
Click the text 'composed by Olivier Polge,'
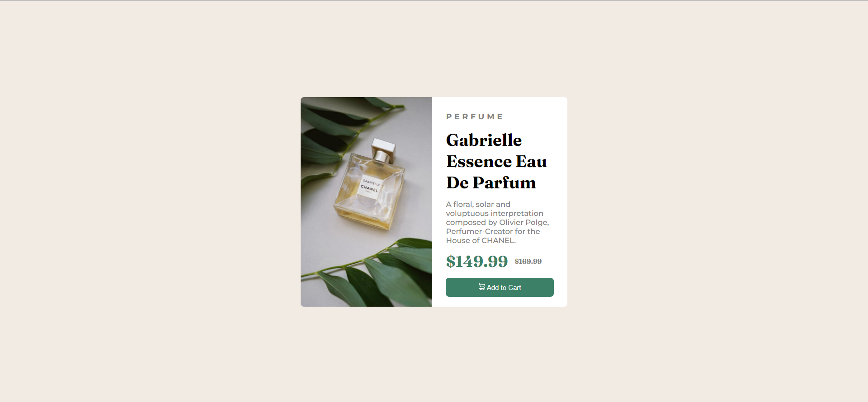click(x=497, y=222)
